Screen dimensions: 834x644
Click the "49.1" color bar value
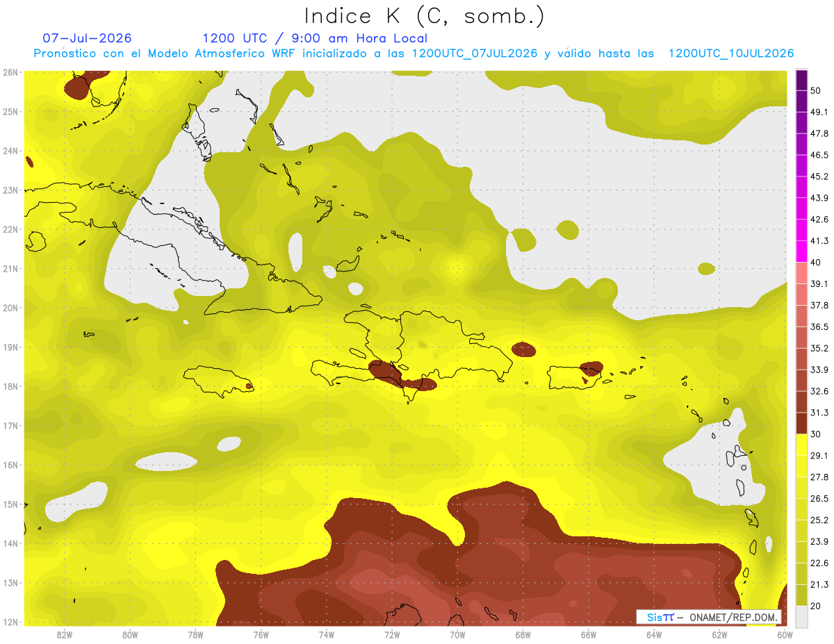pos(819,112)
